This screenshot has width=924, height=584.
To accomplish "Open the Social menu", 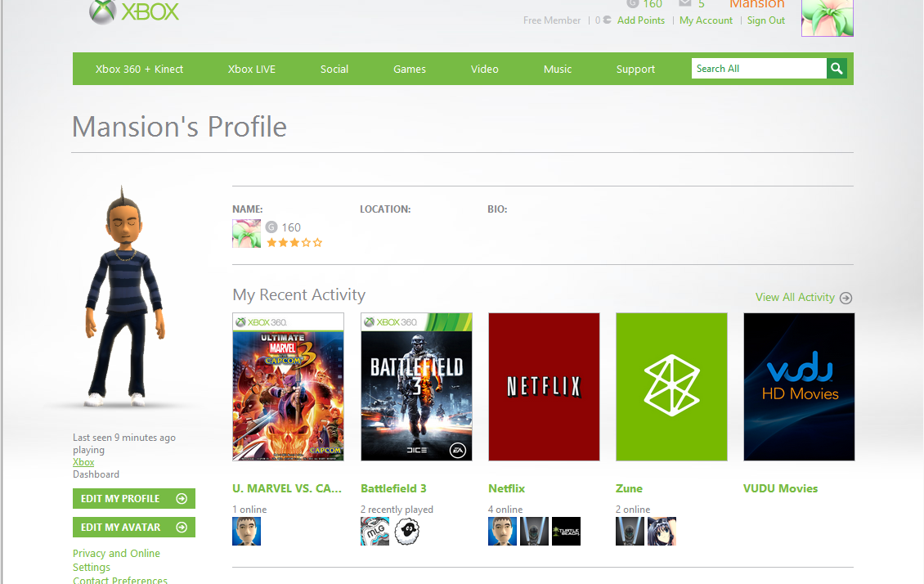I will 334,69.
